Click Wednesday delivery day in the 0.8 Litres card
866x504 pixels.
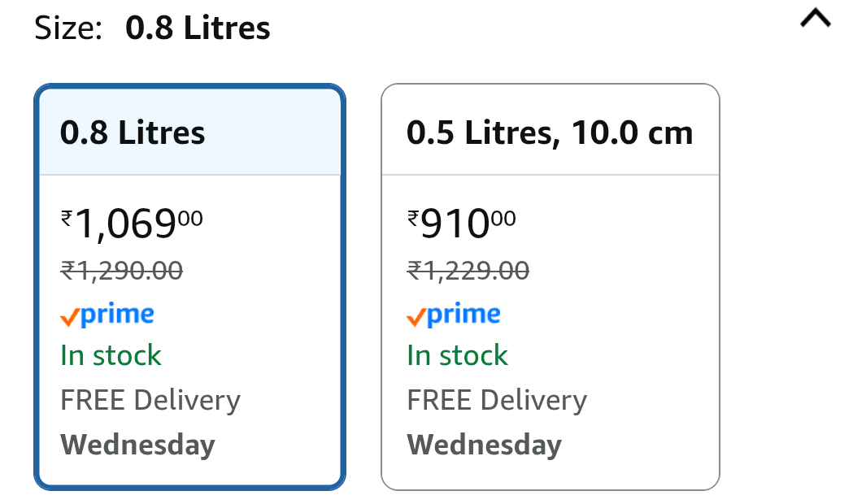pyautogui.click(x=137, y=445)
